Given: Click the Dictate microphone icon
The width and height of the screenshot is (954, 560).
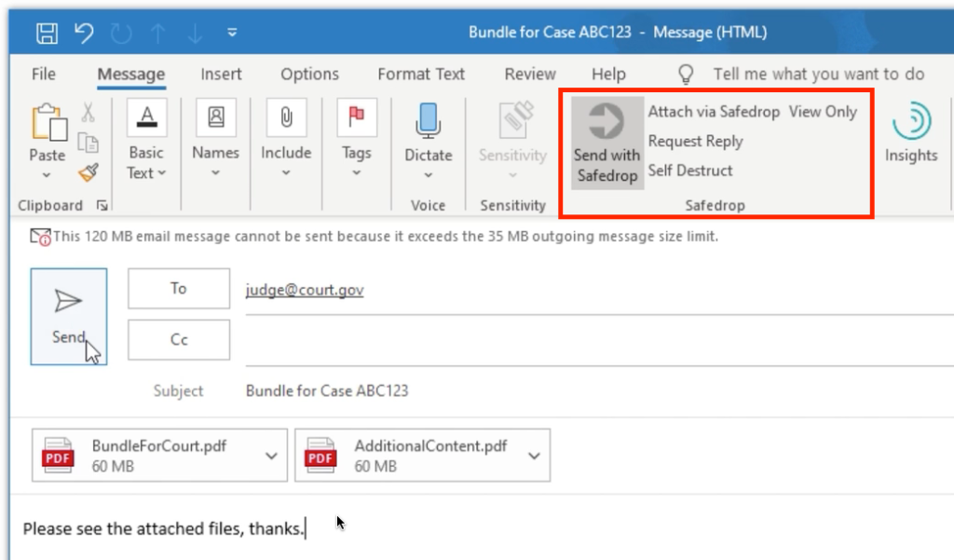Looking at the screenshot, I should (428, 118).
